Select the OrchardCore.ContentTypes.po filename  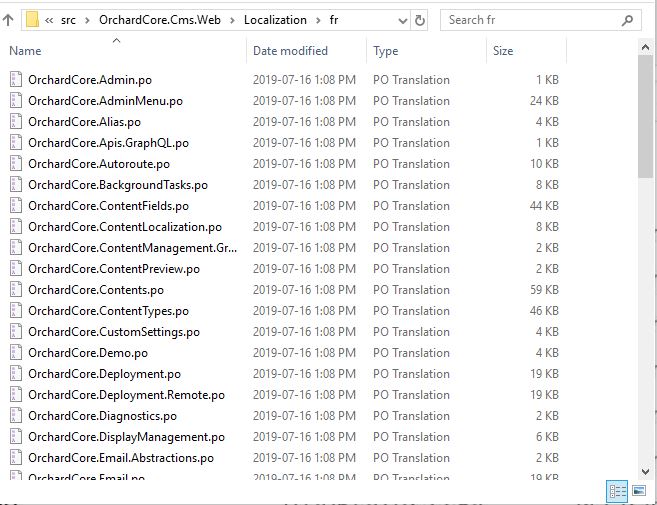109,311
